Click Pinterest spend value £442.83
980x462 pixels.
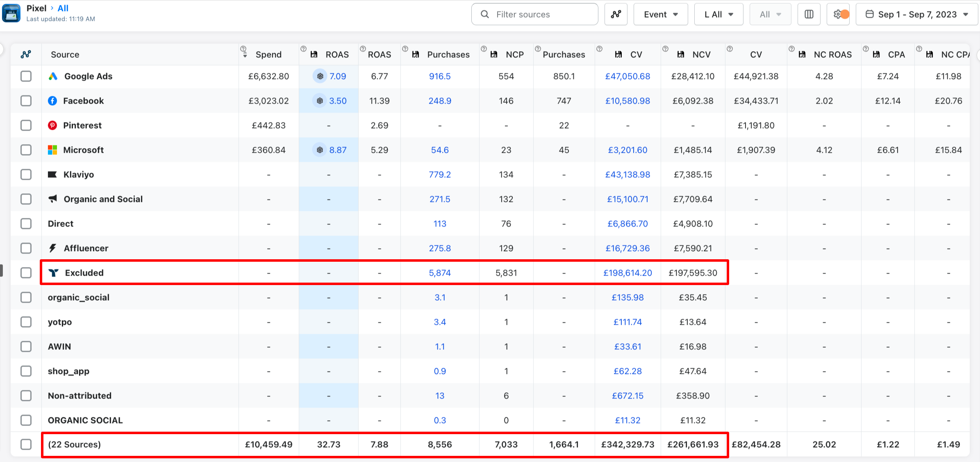click(268, 125)
